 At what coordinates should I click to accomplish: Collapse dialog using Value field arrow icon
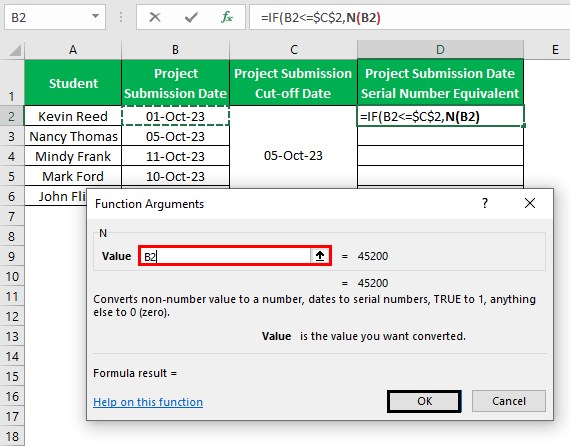[320, 256]
